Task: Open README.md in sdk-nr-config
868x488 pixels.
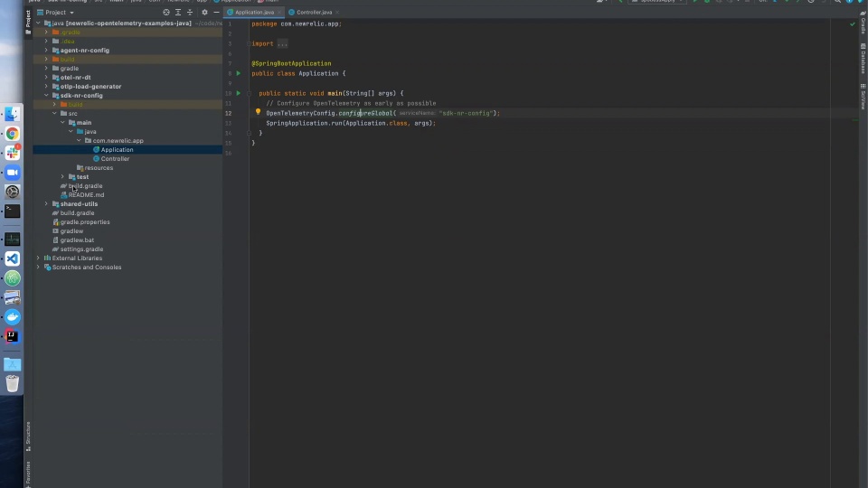Action: coord(86,195)
